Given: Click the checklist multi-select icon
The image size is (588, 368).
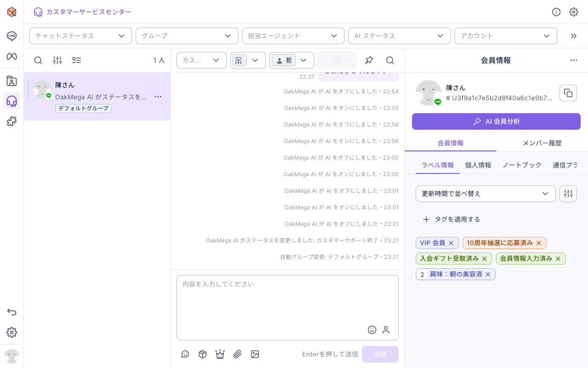Looking at the screenshot, I should [77, 60].
